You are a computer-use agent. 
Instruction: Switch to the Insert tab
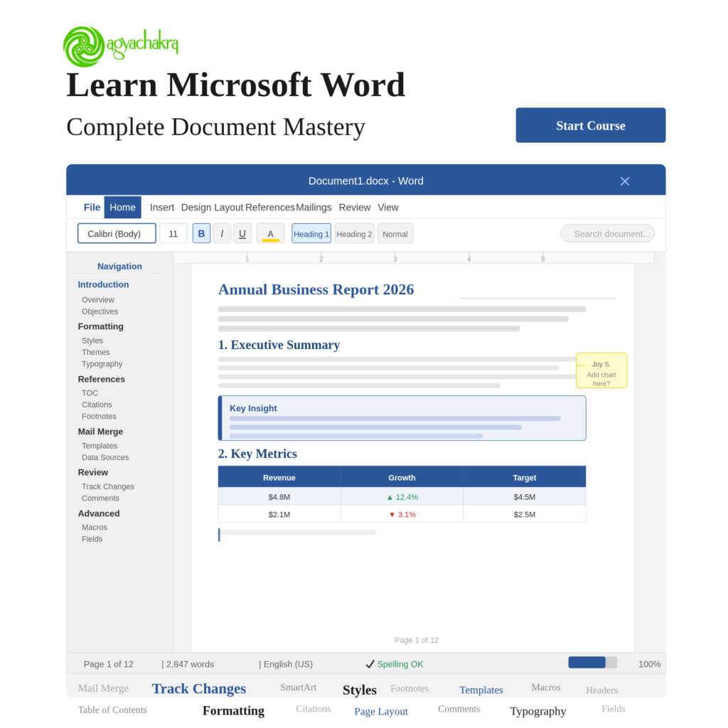coord(162,208)
